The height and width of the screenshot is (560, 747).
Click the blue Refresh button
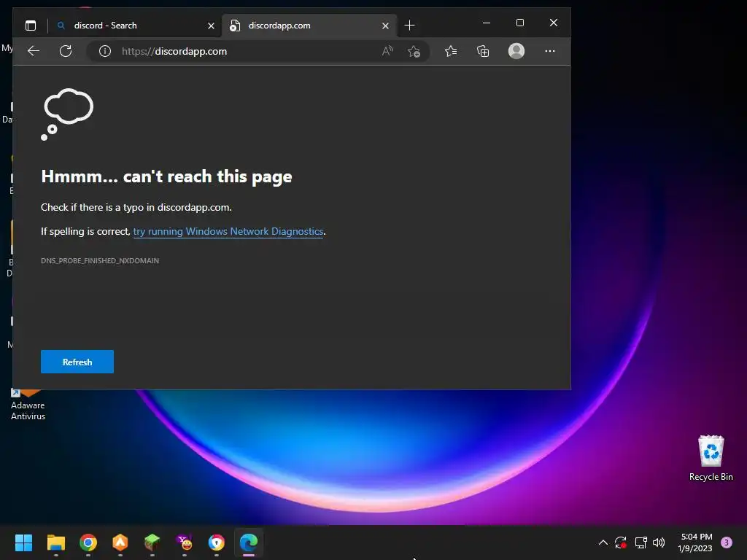pyautogui.click(x=77, y=362)
